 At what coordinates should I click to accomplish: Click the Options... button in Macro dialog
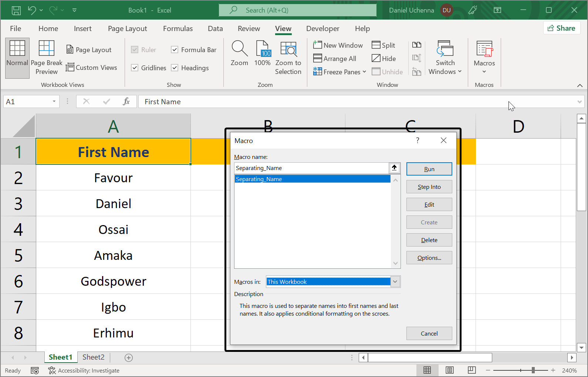tap(429, 258)
